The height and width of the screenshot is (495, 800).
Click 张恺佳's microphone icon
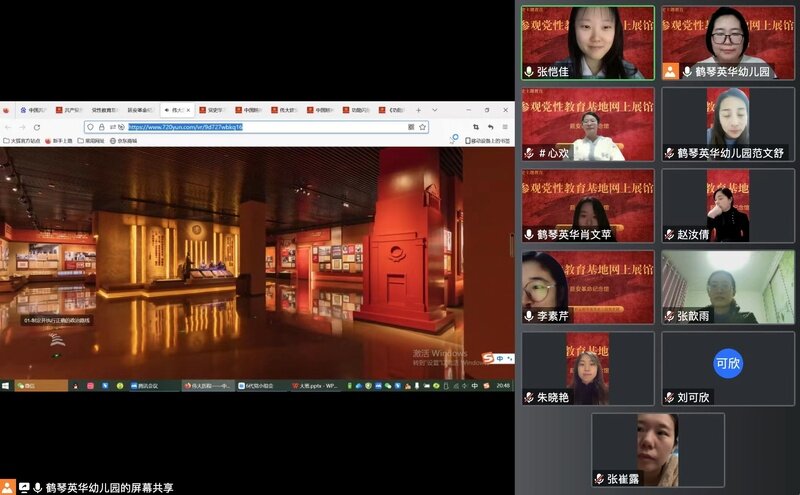529,71
